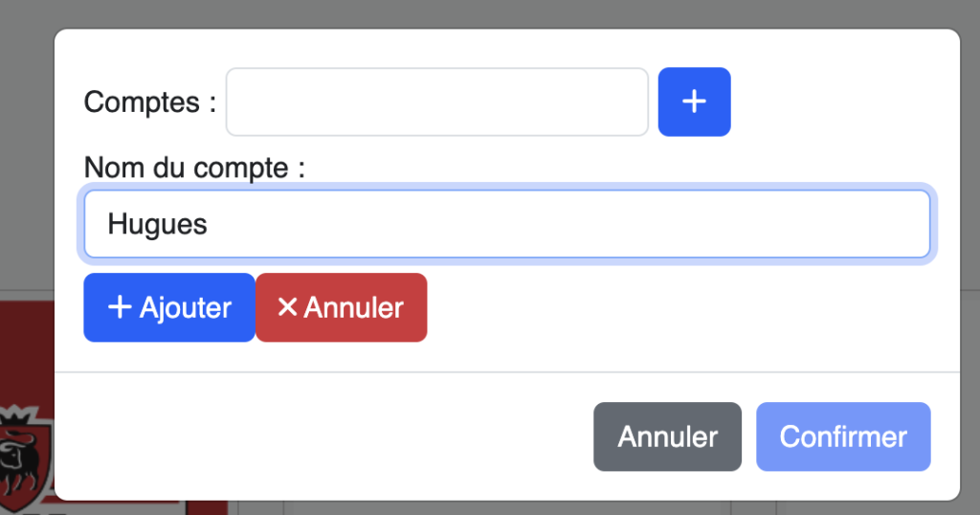The height and width of the screenshot is (515, 980).
Task: Click inside the Nom du compte field
Action: pos(507,224)
